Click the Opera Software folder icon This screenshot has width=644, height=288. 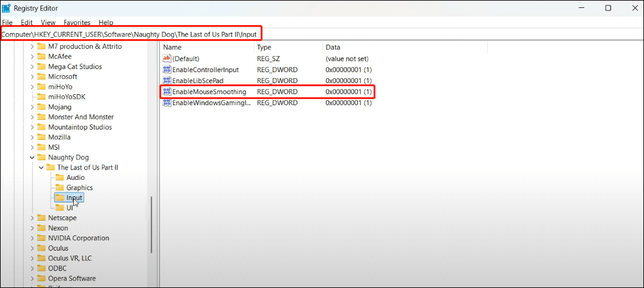coord(41,278)
